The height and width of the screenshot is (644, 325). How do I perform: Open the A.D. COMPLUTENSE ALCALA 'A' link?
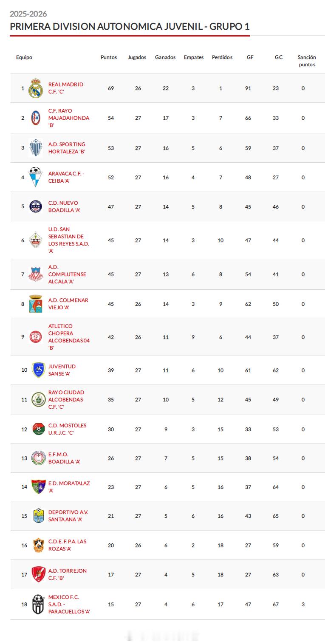(x=67, y=274)
